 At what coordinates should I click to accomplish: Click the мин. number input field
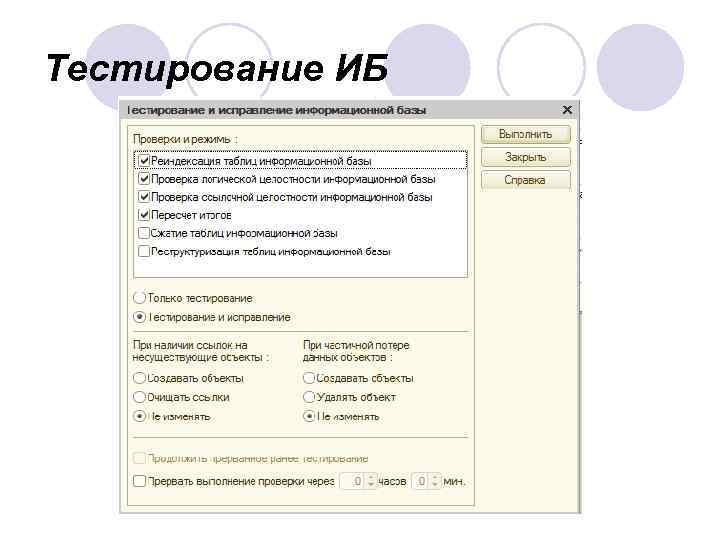coord(421,481)
